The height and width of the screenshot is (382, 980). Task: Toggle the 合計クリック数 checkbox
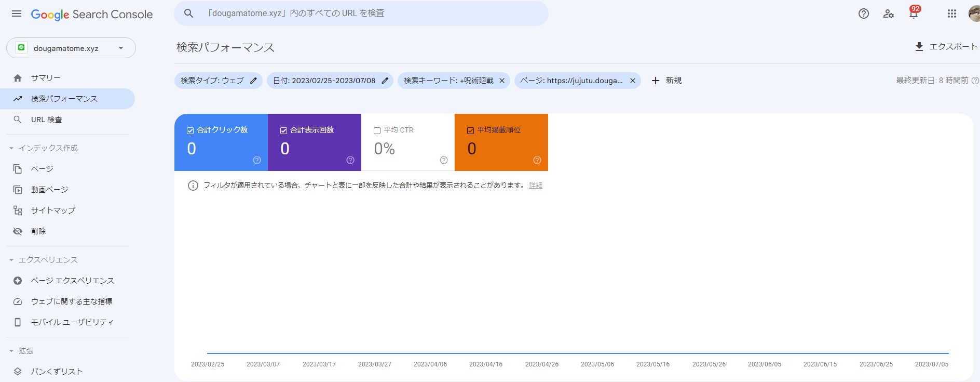coord(190,130)
